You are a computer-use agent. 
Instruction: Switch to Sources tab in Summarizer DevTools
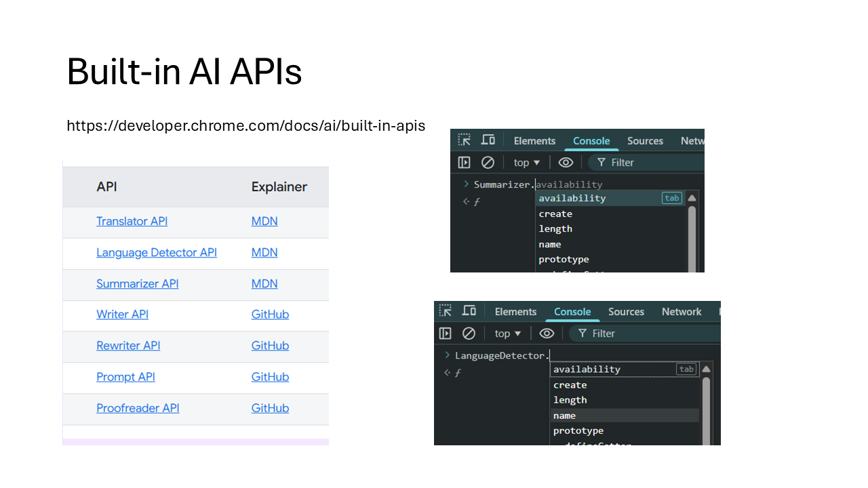[645, 141]
